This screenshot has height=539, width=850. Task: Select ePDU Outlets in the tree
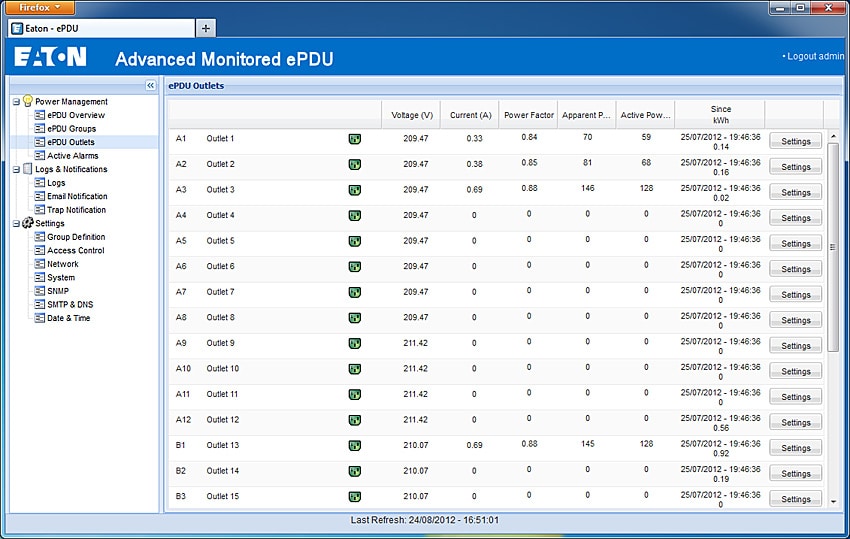(71, 142)
